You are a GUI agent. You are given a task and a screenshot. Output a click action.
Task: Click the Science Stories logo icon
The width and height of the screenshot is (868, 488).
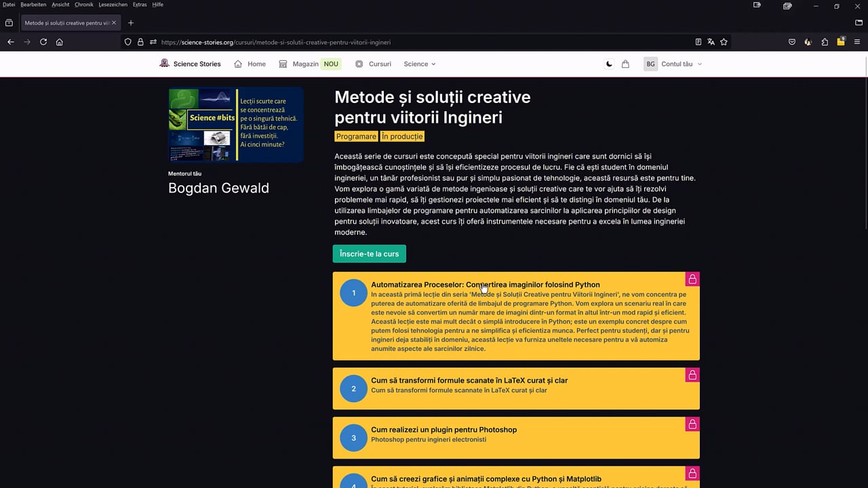(x=164, y=63)
